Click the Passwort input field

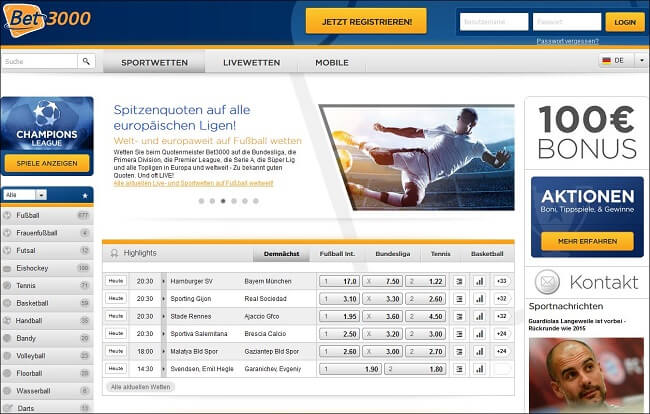567,22
